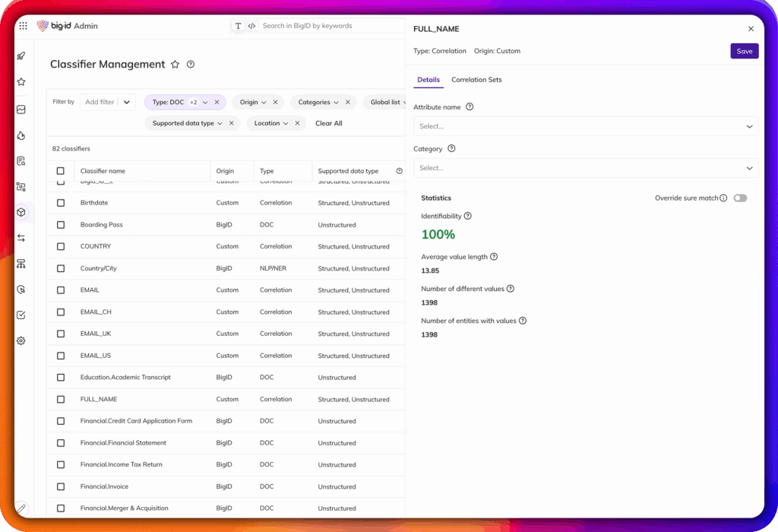Click the rocket icon in left sidebar
This screenshot has height=532, width=778.
[21, 55]
